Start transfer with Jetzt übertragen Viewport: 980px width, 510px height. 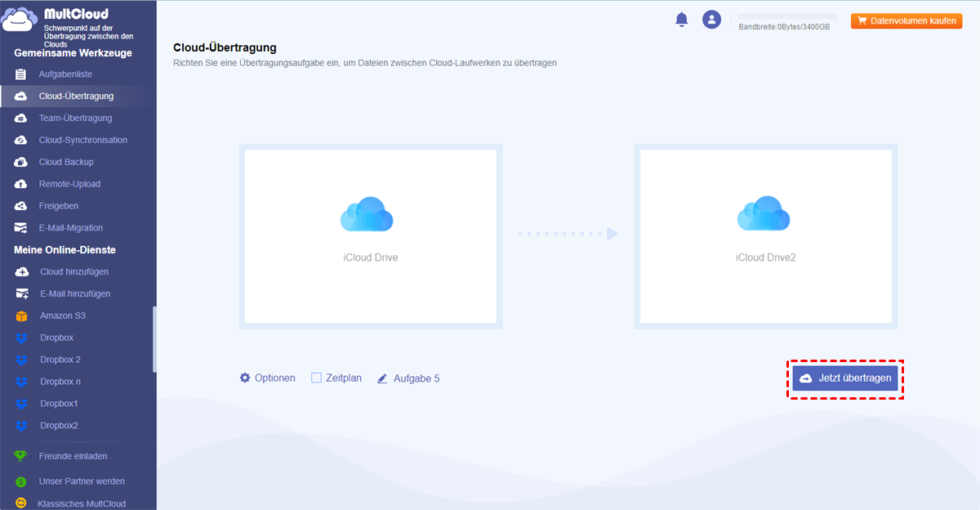[845, 378]
